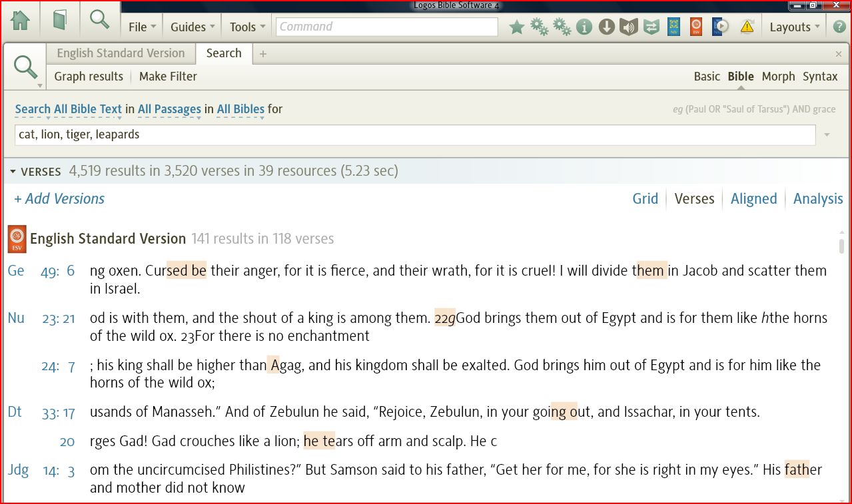Open the Guides menu
Image resolution: width=852 pixels, height=504 pixels.
tap(193, 27)
